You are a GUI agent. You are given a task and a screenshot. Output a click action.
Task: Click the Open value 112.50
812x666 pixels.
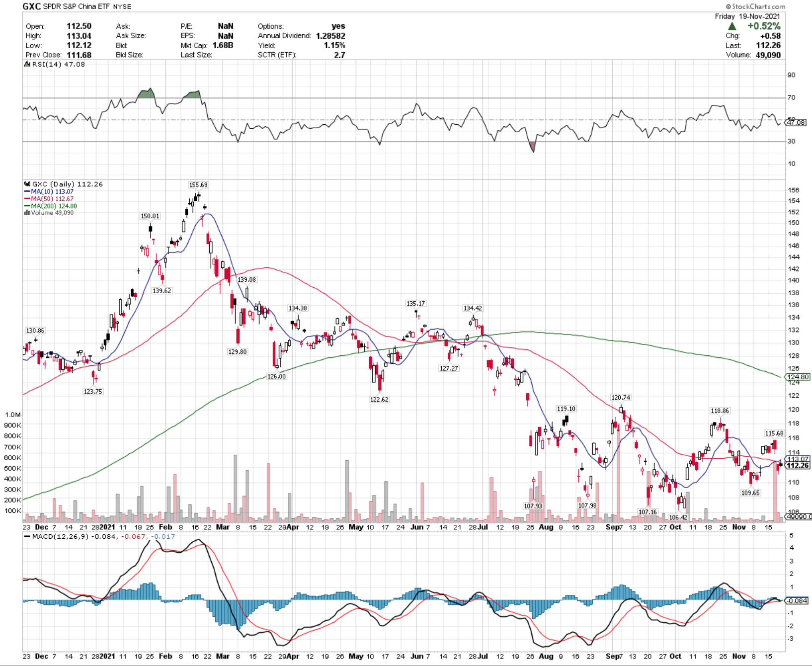79,26
